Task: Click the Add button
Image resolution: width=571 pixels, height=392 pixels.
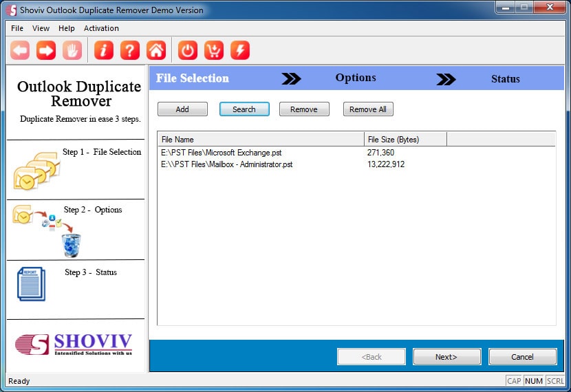Action: pos(182,109)
